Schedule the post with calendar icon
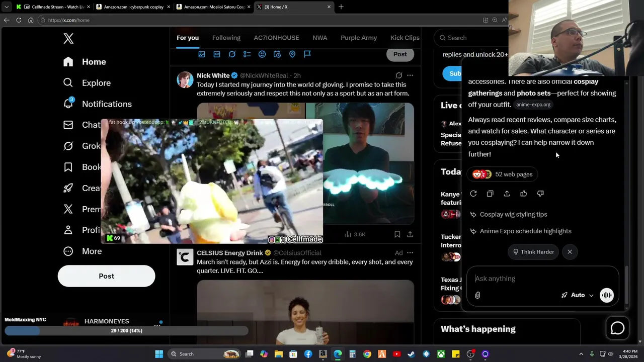The image size is (644, 362). [x=277, y=54]
